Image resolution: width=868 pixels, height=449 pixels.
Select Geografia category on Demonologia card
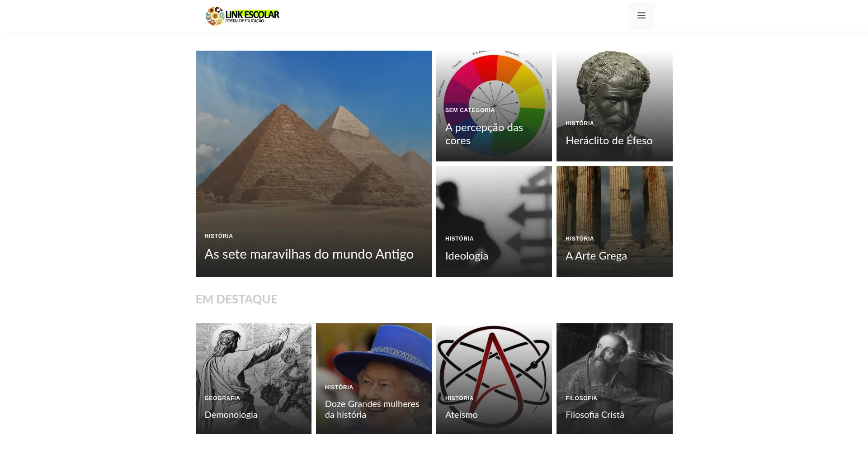pos(222,398)
